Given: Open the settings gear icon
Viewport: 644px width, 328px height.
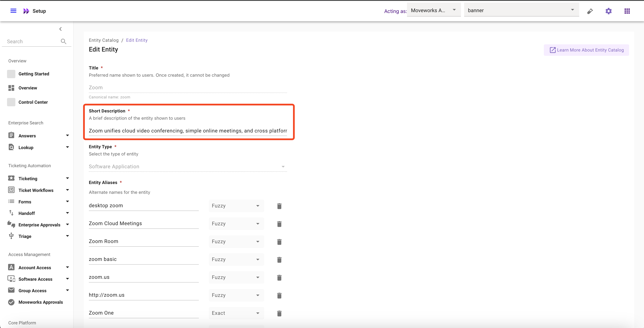Looking at the screenshot, I should [608, 11].
